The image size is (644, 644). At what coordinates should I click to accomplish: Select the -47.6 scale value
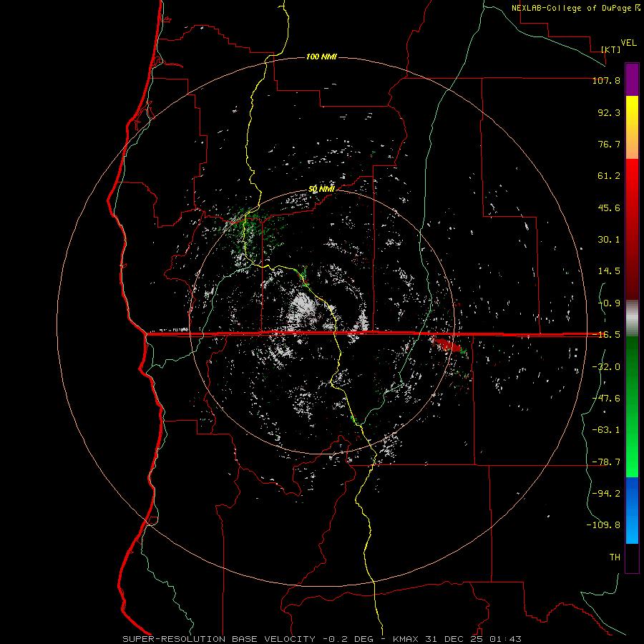tap(606, 399)
